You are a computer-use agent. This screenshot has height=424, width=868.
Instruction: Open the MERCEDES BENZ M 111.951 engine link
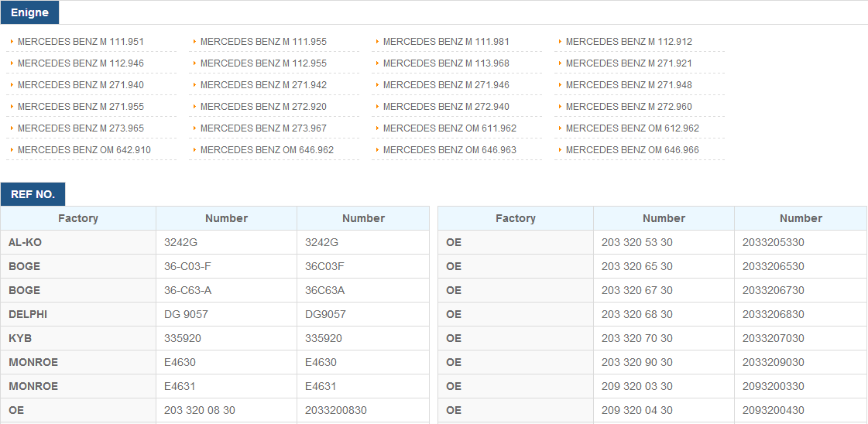(x=81, y=42)
